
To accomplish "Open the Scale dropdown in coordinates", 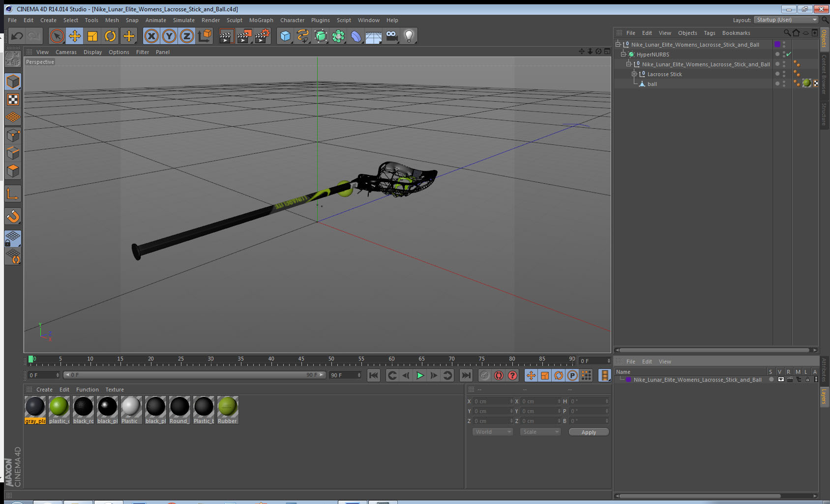I will [540, 432].
